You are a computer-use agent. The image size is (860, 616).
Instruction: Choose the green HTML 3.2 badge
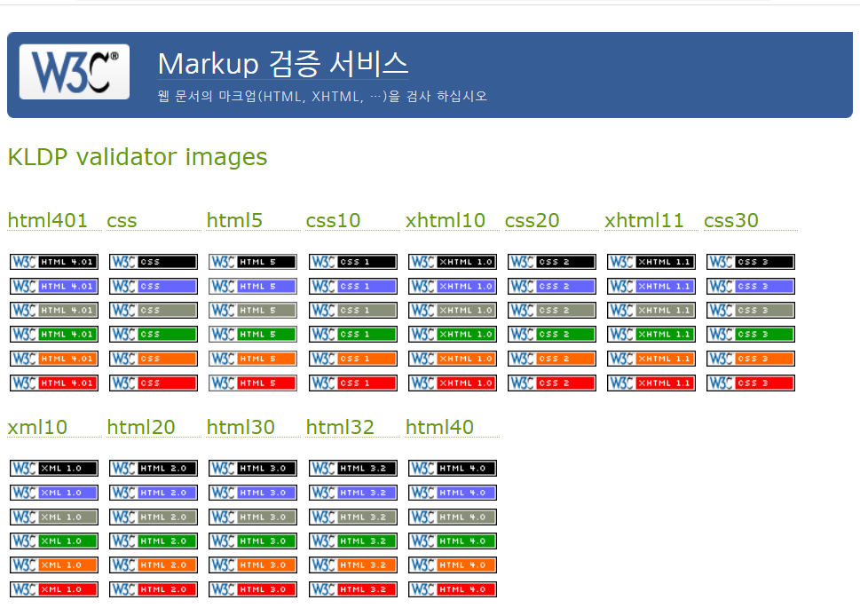(x=352, y=541)
